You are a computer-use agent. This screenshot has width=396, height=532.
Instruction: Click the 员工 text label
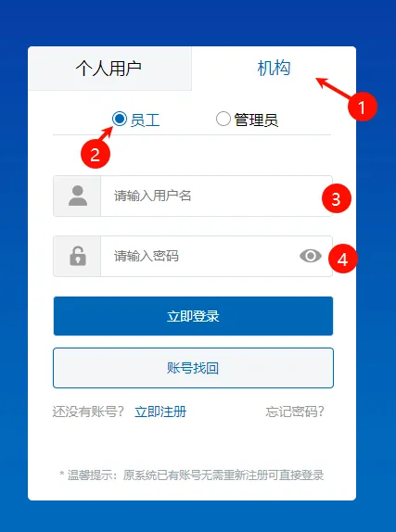pyautogui.click(x=145, y=120)
